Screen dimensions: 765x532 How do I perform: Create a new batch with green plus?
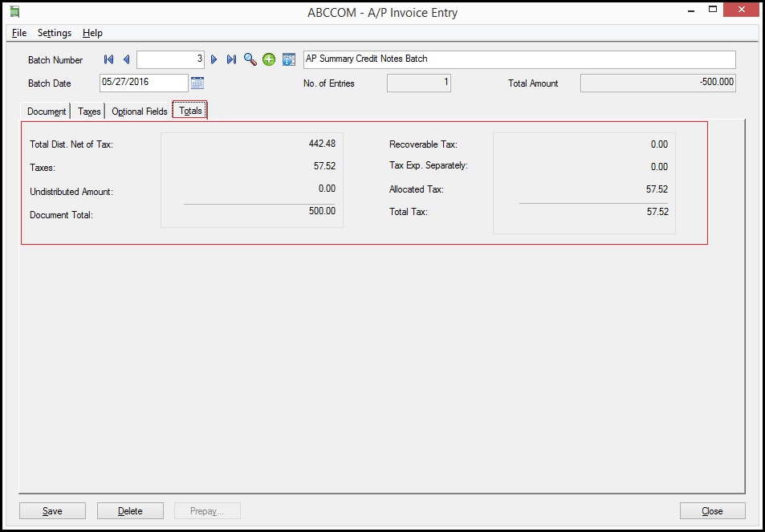(269, 59)
